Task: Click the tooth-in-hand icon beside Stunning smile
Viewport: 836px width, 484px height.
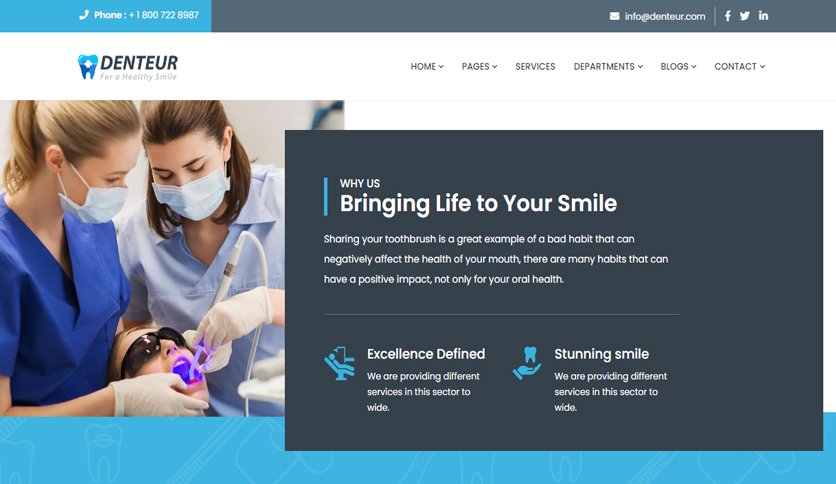Action: (x=527, y=363)
